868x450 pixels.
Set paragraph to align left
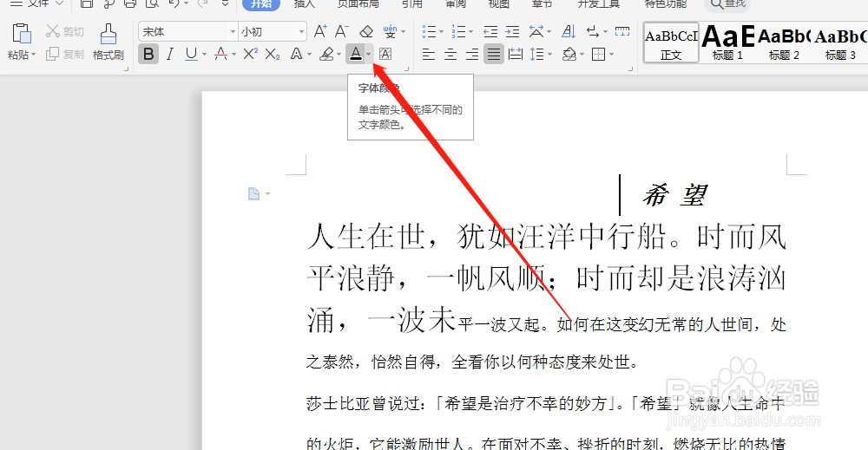pyautogui.click(x=429, y=54)
